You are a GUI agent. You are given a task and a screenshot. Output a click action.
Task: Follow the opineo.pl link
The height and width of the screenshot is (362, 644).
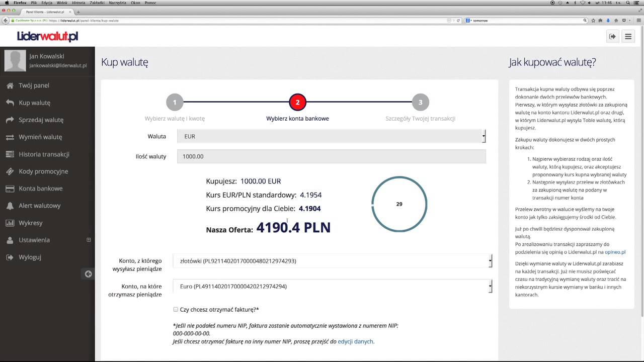click(x=615, y=252)
